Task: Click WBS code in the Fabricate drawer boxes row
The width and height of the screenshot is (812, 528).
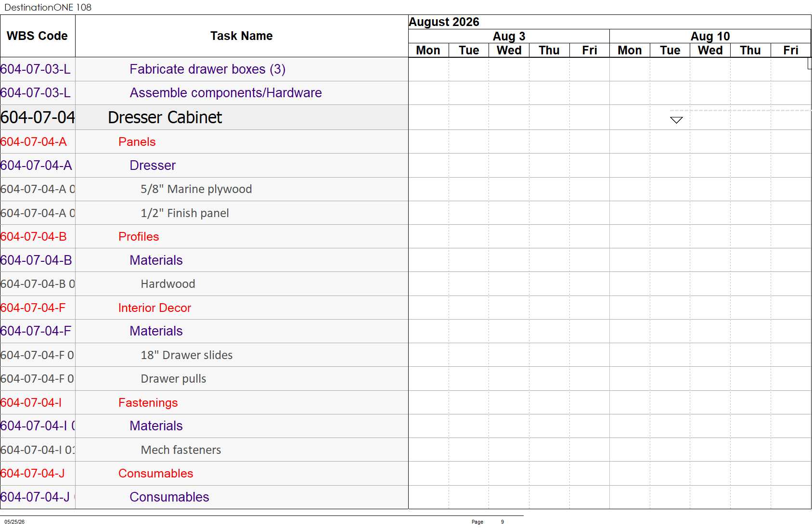Action: pyautogui.click(x=36, y=69)
